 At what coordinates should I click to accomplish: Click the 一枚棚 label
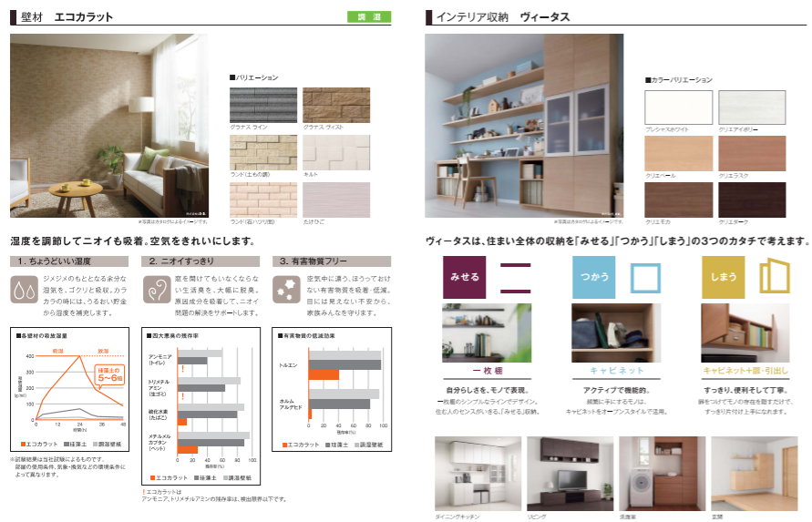(x=488, y=371)
